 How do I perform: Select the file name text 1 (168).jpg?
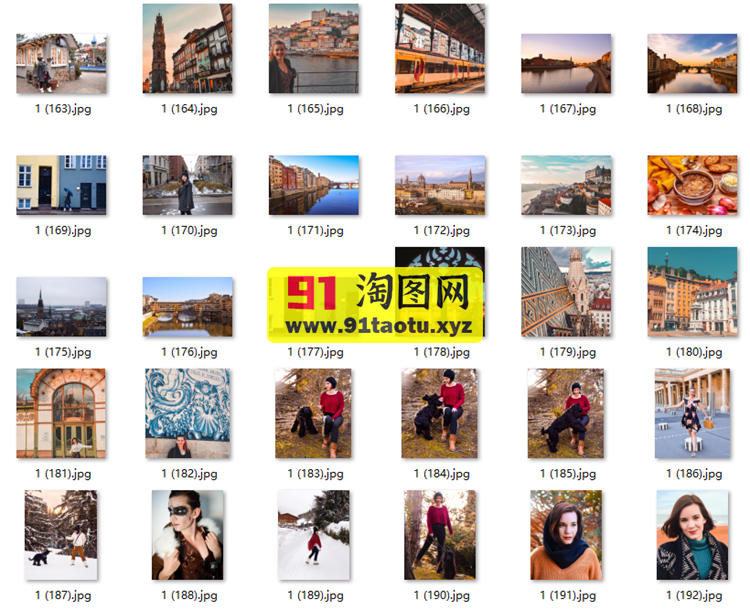pos(695,109)
